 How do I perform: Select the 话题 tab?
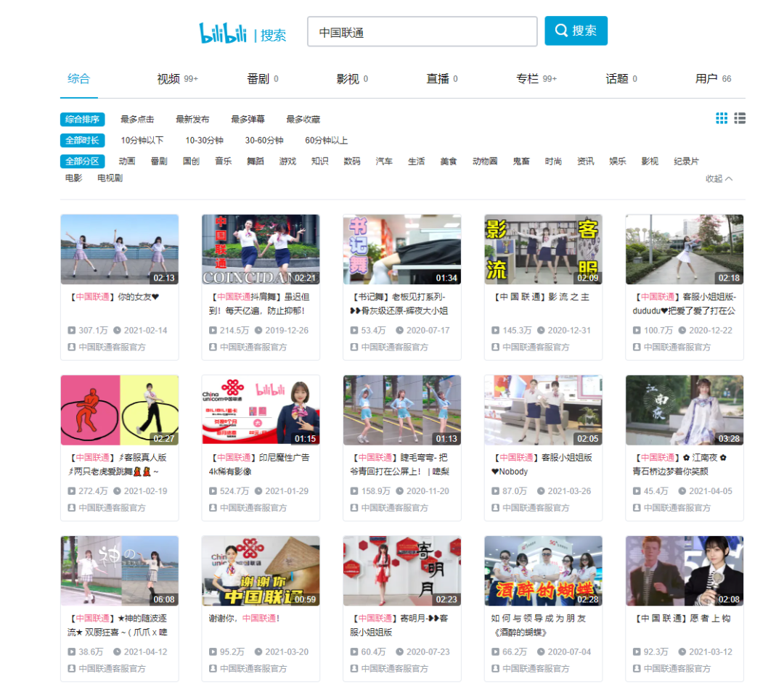621,79
